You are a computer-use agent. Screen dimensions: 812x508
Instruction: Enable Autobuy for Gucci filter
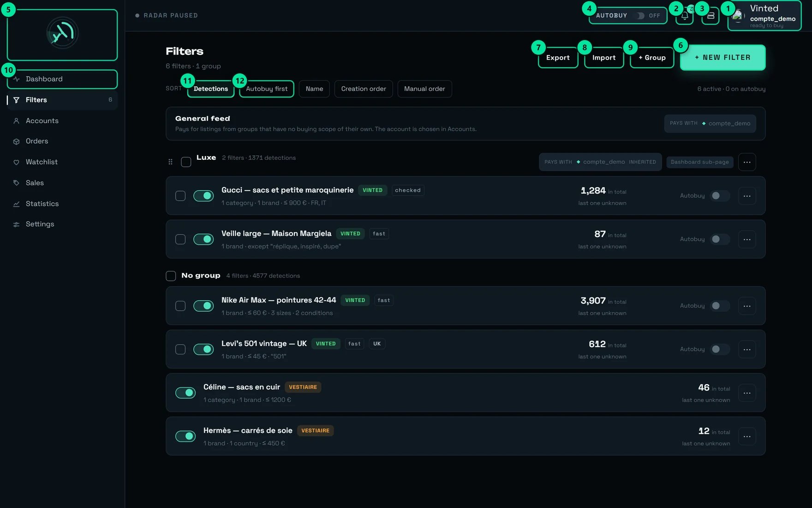point(720,196)
